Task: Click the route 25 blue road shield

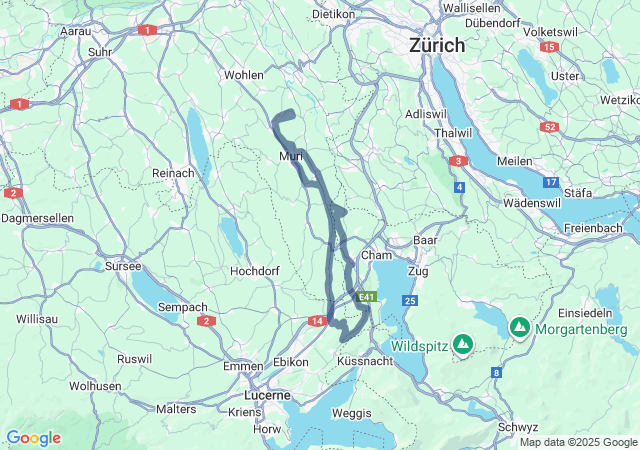Action: (x=410, y=301)
